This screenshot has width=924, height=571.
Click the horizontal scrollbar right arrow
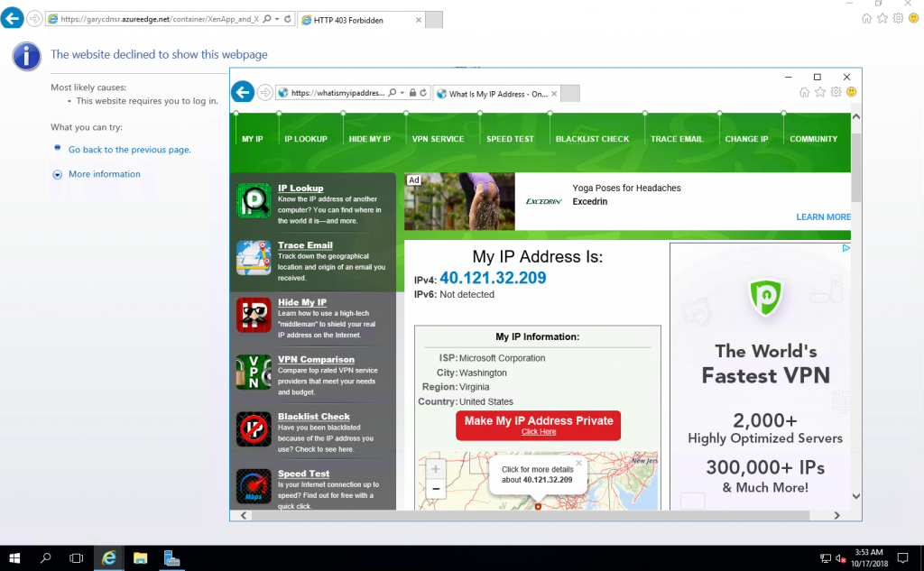[x=836, y=516]
